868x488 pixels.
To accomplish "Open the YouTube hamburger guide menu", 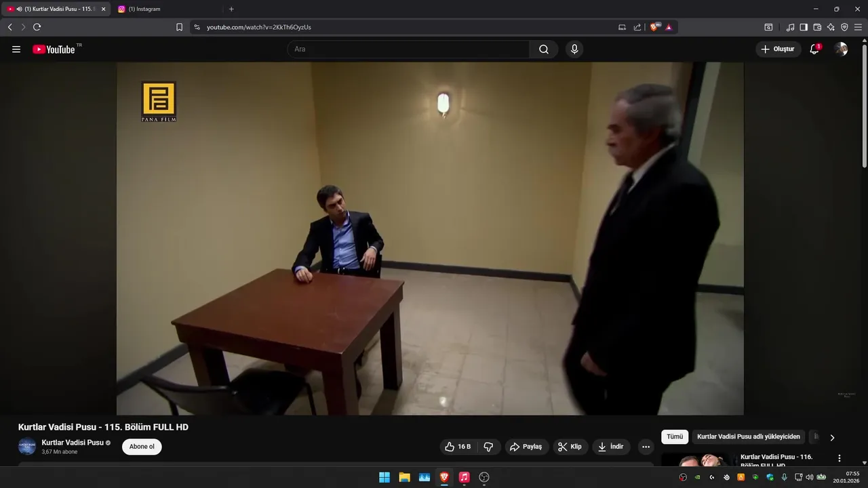I will [16, 49].
